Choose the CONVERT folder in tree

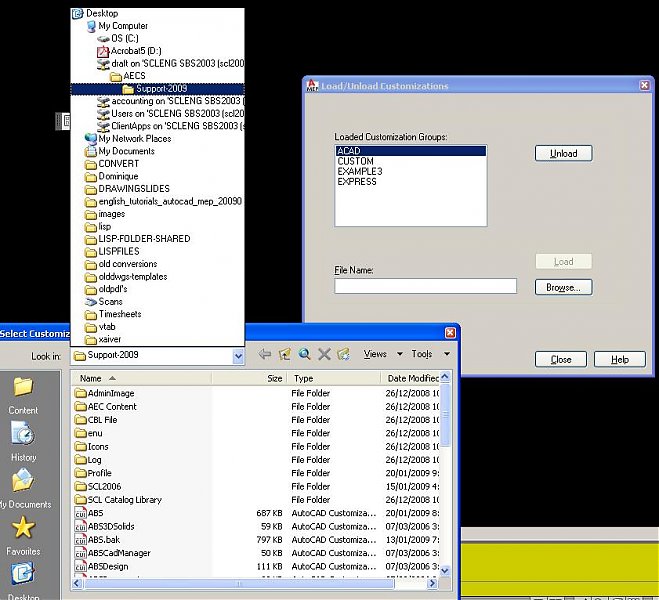112,164
